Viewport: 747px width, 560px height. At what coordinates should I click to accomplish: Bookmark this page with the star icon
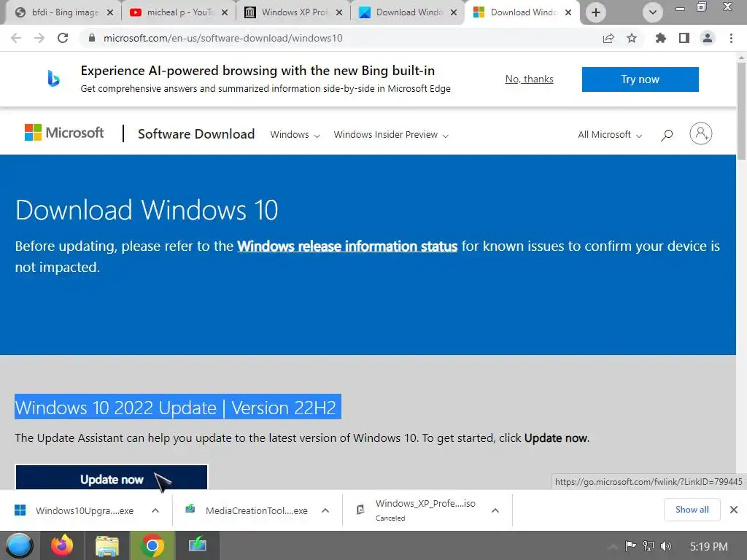[632, 38]
